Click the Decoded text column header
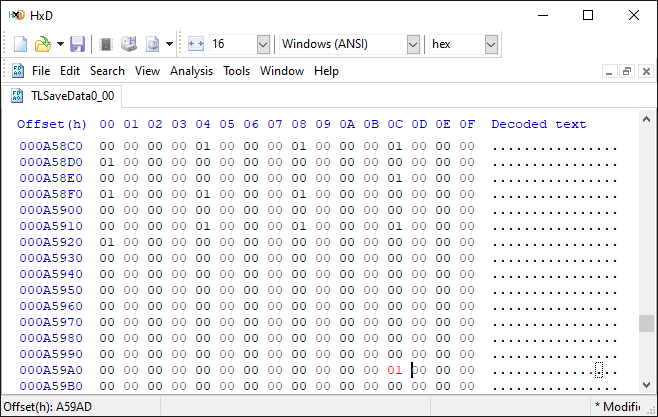658x417 pixels. coord(539,124)
